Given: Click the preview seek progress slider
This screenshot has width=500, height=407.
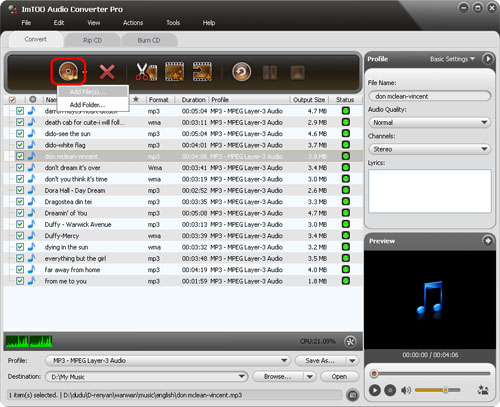Looking at the screenshot, I should [430, 373].
